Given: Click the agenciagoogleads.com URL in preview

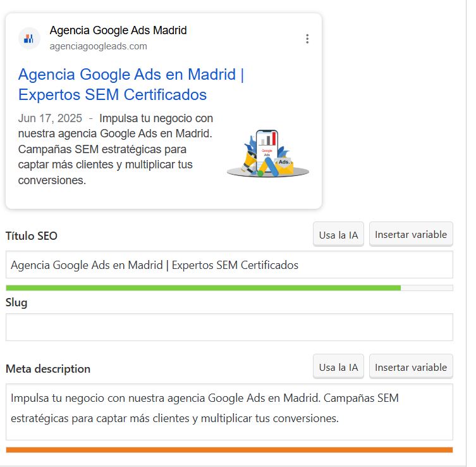Looking at the screenshot, I should (x=98, y=46).
